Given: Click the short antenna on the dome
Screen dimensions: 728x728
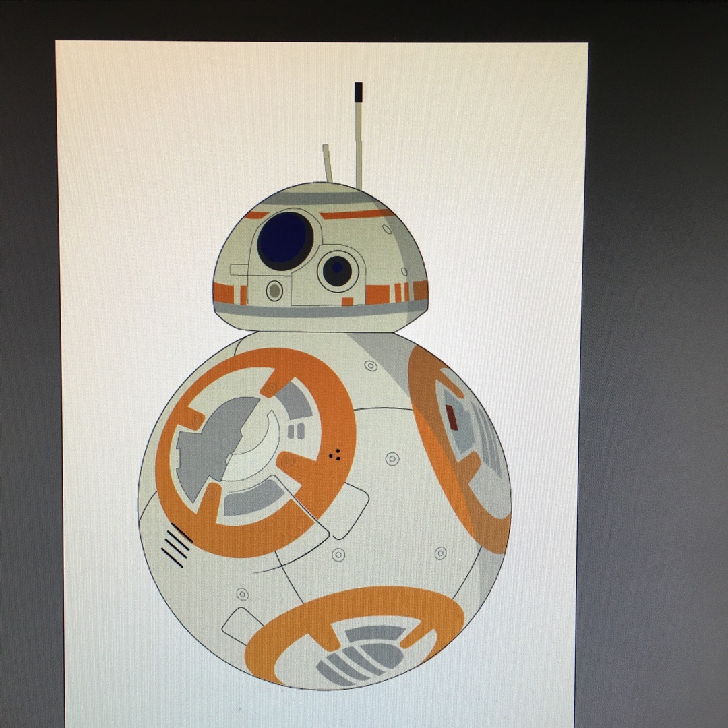Looking at the screenshot, I should (328, 163).
